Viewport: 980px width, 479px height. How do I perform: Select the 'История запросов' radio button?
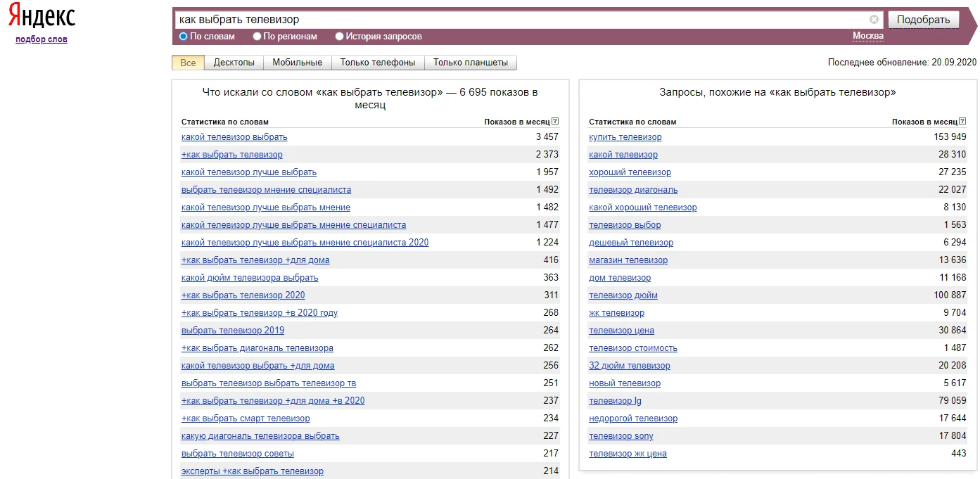pyautogui.click(x=340, y=37)
